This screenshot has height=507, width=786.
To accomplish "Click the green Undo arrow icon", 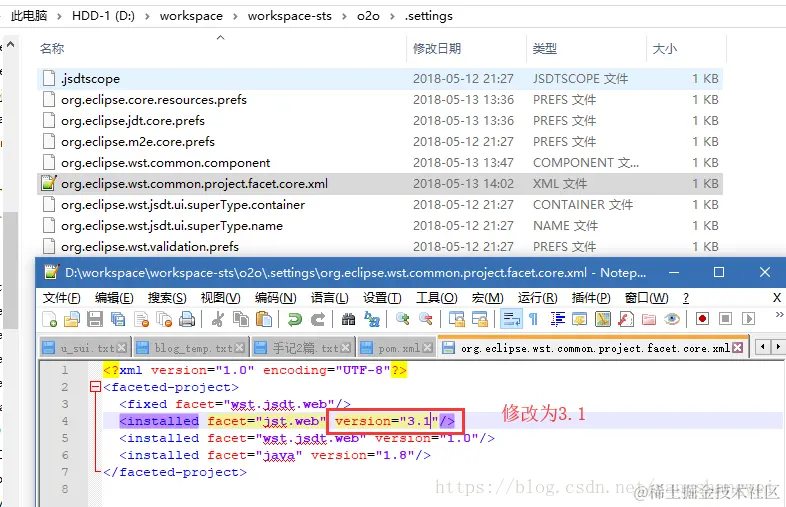I will 295,319.
